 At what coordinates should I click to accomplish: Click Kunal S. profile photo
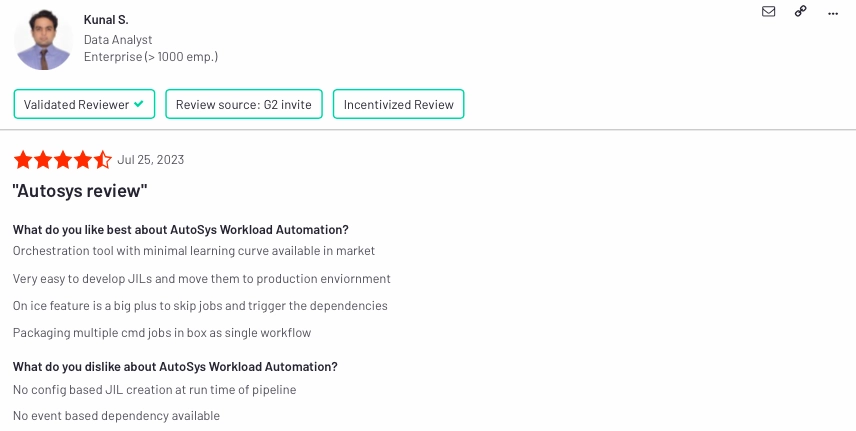pos(43,40)
